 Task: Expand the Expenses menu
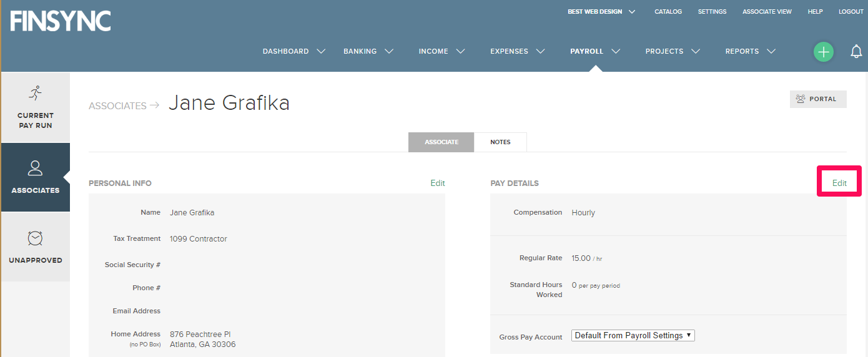(518, 51)
